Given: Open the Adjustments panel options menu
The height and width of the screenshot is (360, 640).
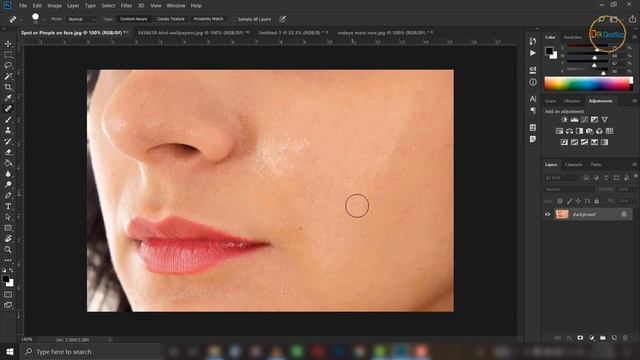Looking at the screenshot, I should coord(635,100).
